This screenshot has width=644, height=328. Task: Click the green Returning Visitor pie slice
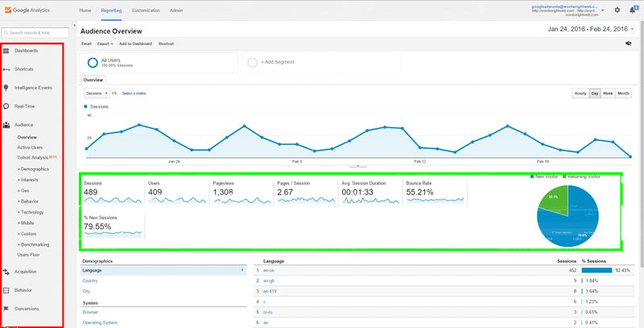[x=555, y=199]
